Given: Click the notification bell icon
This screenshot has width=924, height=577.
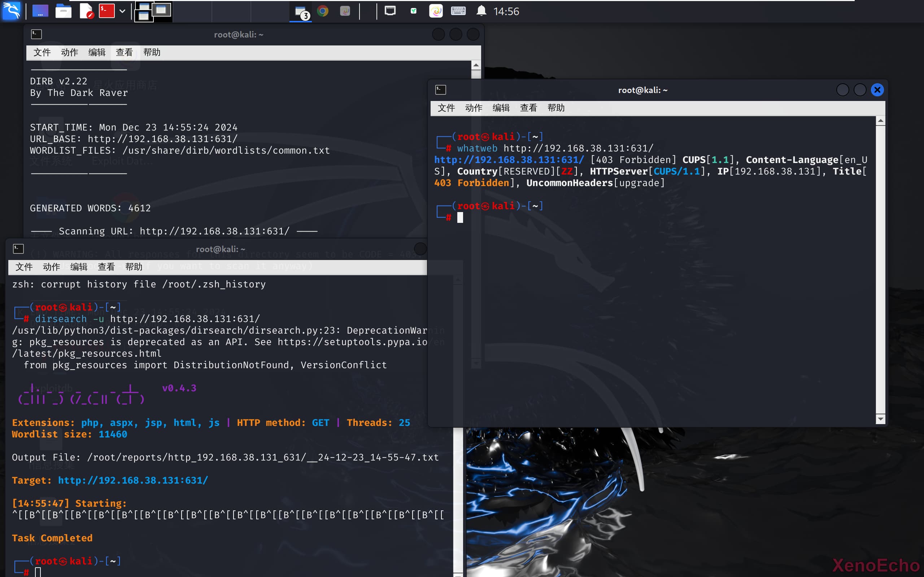Looking at the screenshot, I should click(x=481, y=11).
